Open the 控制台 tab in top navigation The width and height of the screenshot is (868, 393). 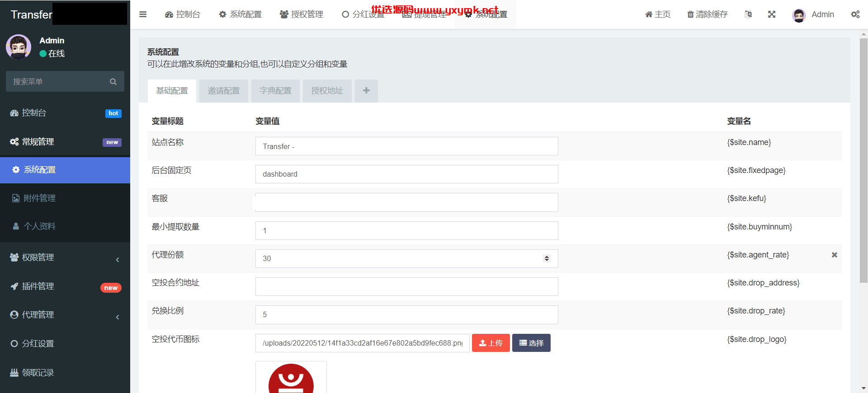pyautogui.click(x=183, y=14)
